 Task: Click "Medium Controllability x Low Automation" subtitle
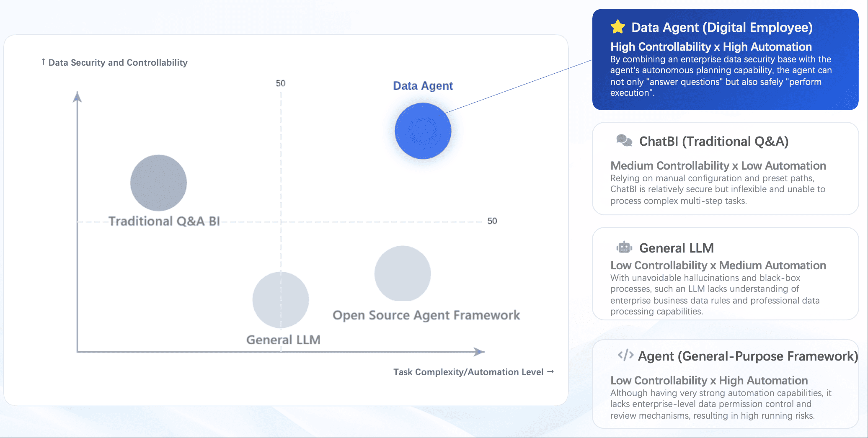pyautogui.click(x=718, y=166)
